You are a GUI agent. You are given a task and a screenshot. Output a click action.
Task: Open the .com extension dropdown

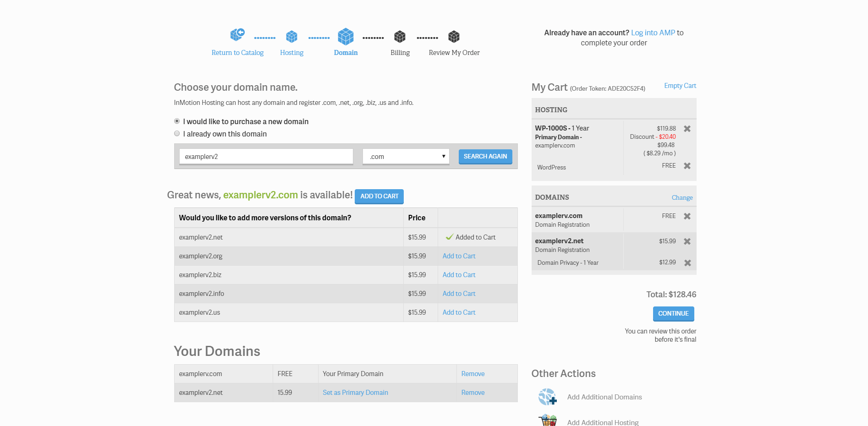(x=406, y=157)
